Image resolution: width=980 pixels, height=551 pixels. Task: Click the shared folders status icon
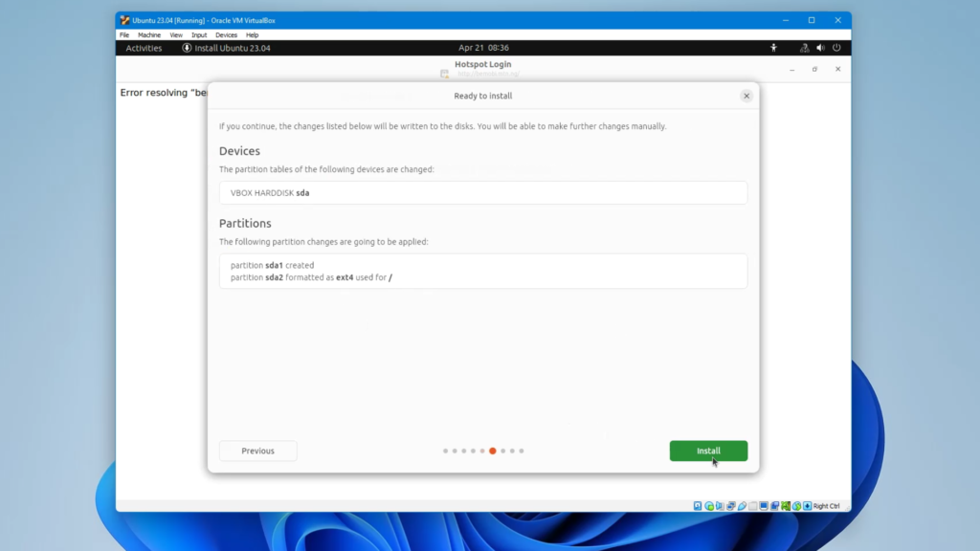coord(752,506)
